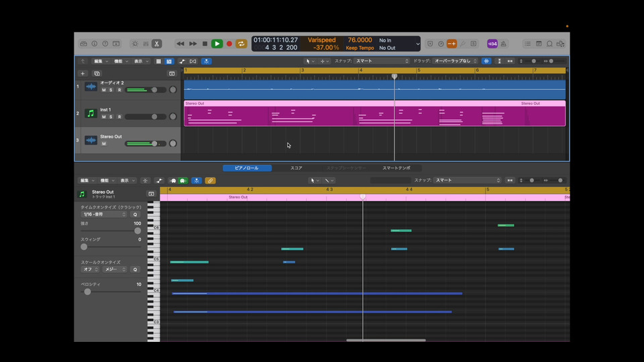Open the Media Browser icon
Image resolution: width=644 pixels, height=362 pixels.
(x=561, y=44)
